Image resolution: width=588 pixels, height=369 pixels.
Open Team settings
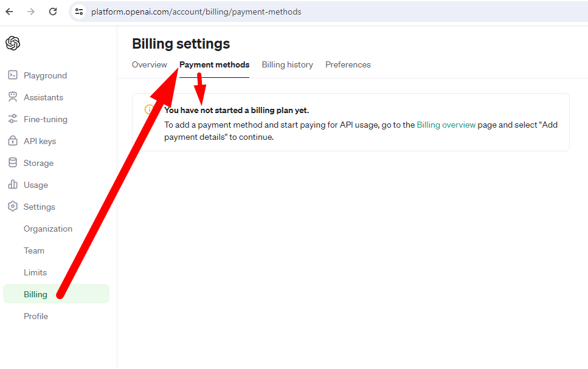point(34,250)
